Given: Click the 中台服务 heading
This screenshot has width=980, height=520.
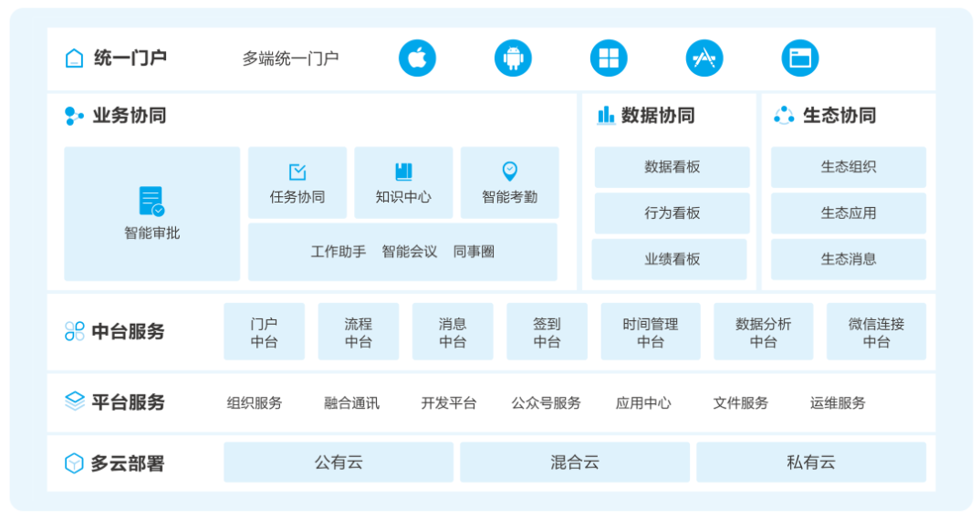Looking at the screenshot, I should 128,331.
